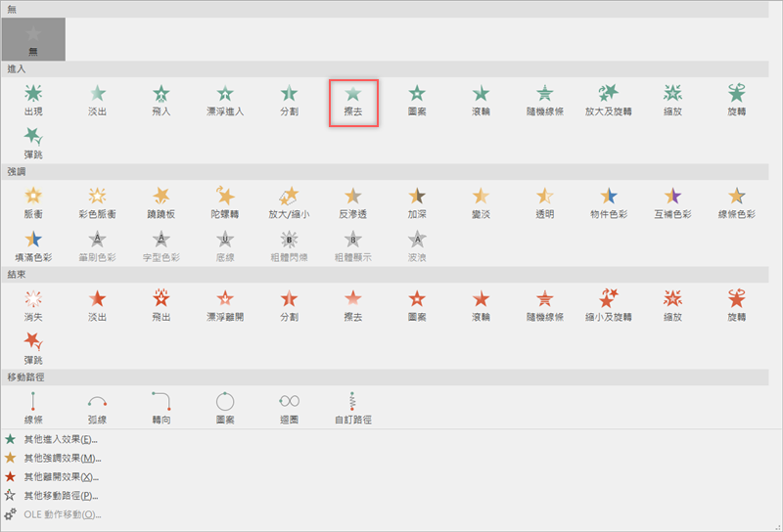Screen dimensions: 783x532
Task: Choose the 粗體閃爍 emphasis effect
Action: 289,246
